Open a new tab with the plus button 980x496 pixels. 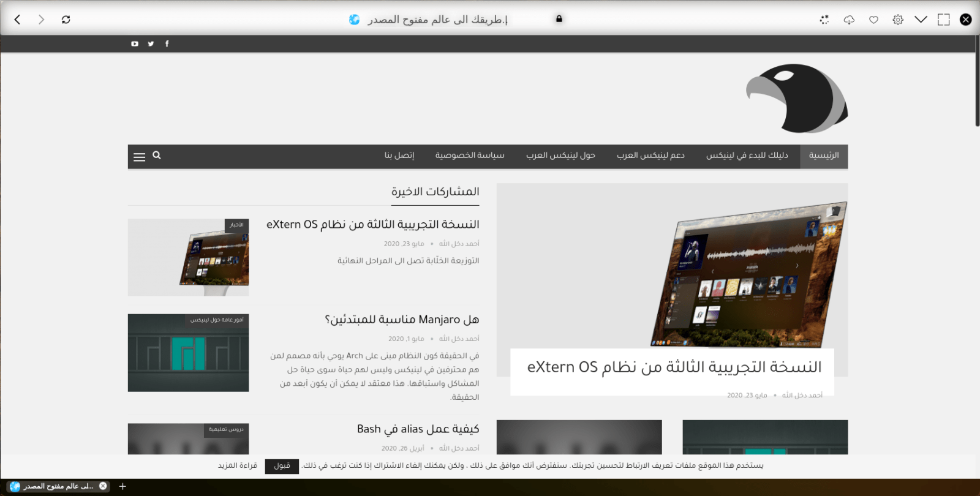coord(123,486)
